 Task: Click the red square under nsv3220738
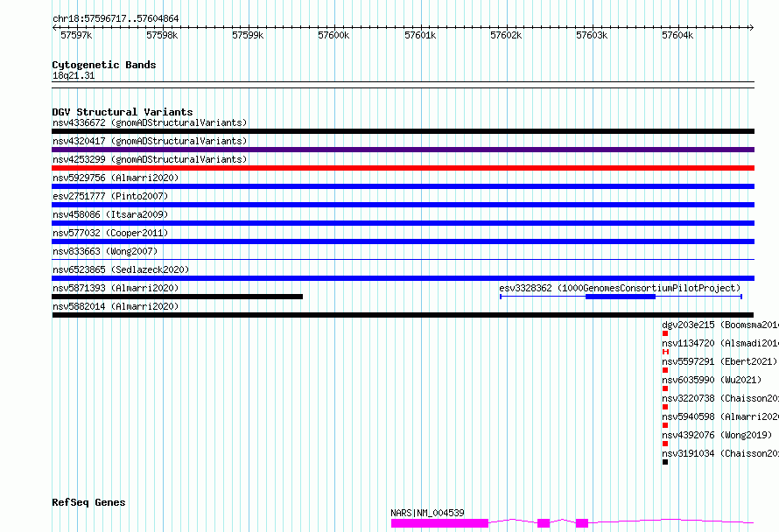(x=665, y=407)
